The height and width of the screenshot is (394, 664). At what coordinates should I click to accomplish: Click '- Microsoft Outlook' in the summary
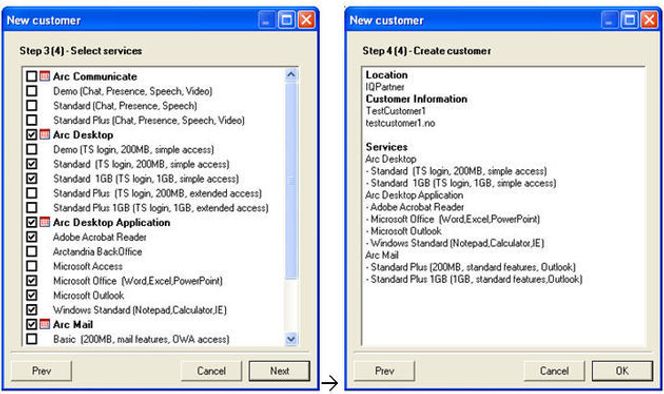(x=403, y=231)
